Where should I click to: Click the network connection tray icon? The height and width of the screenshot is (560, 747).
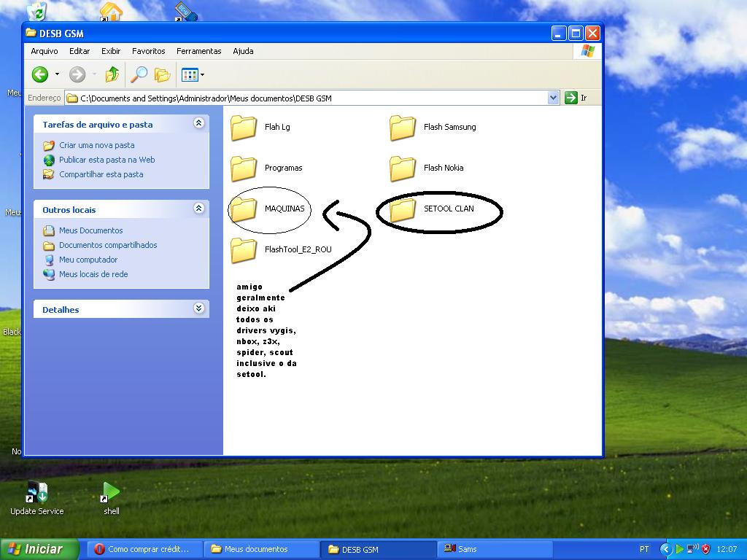click(692, 548)
